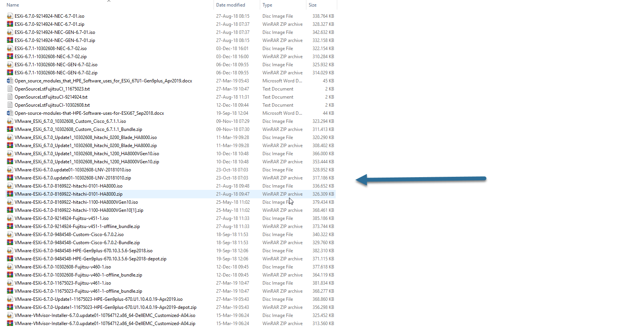Select file name HPE-Gen9plus Sep2018-depot.zip

pos(91,259)
